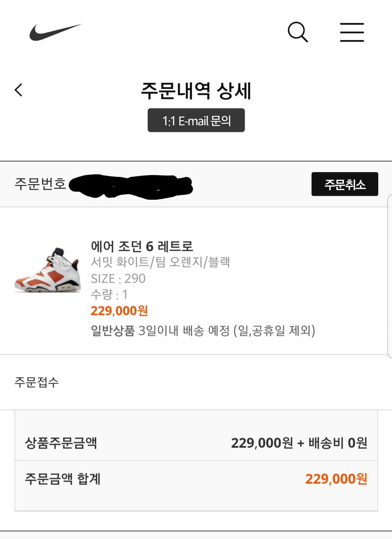Open the 에어 조던 6 레트로 product title
The width and height of the screenshot is (392, 539).
click(142, 246)
